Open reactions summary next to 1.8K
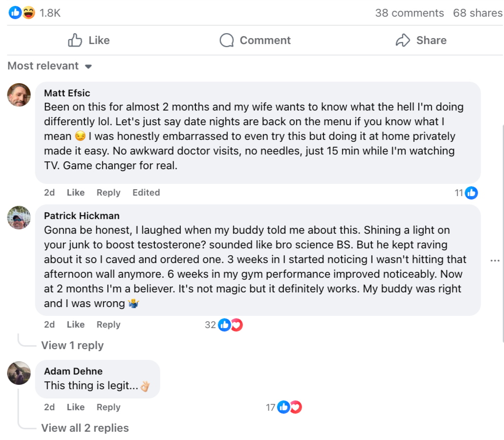This screenshot has width=504, height=440. [x=22, y=13]
